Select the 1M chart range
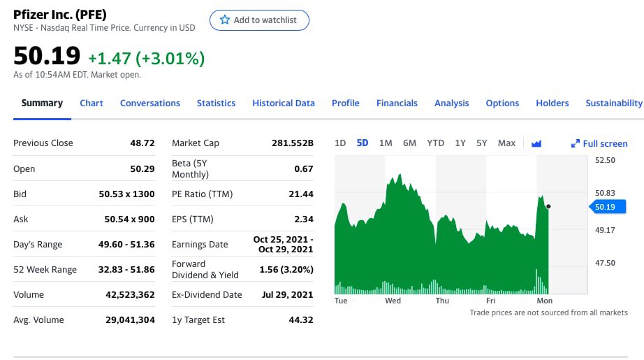 tap(386, 143)
